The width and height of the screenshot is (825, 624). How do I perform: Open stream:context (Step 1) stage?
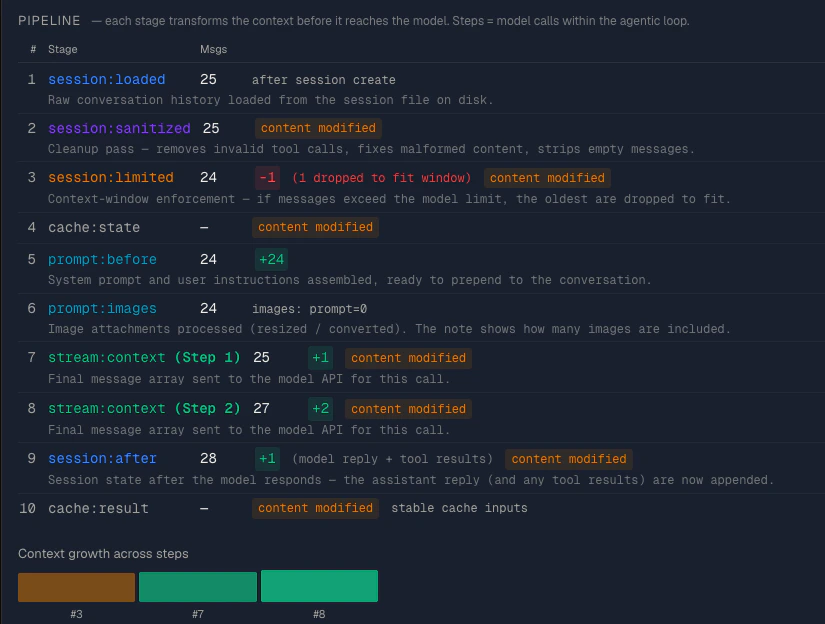click(144, 358)
